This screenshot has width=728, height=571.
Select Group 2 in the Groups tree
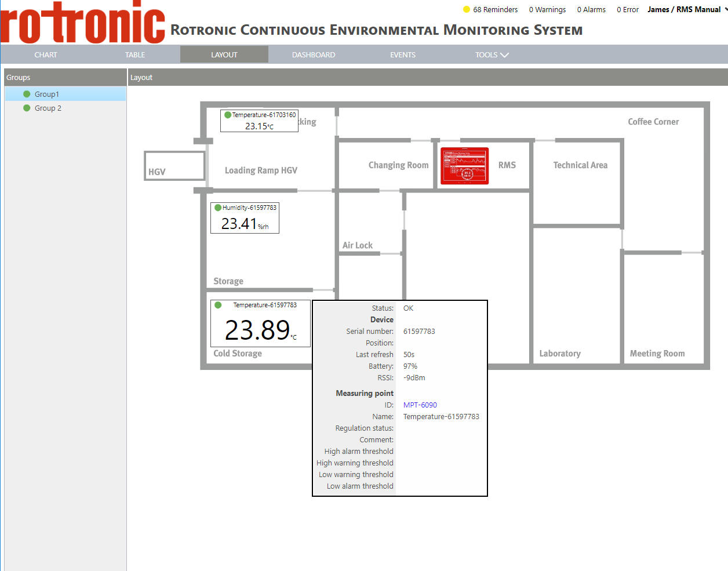tap(65, 108)
